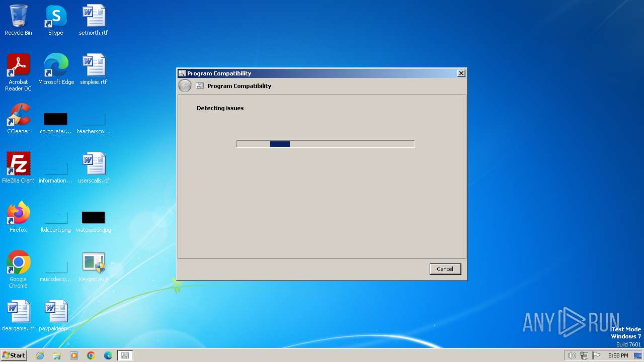Click the Show desktop tray icon
644x362 pixels.
point(637,355)
